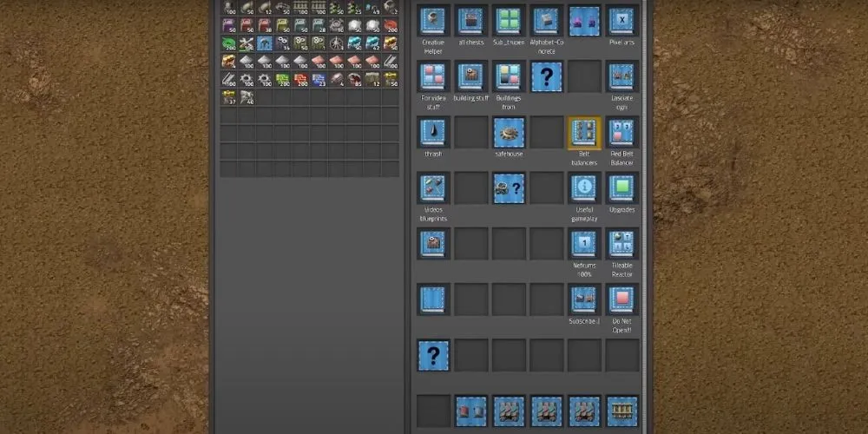Open the Alphabet-Concrete blueprint book

546,21
